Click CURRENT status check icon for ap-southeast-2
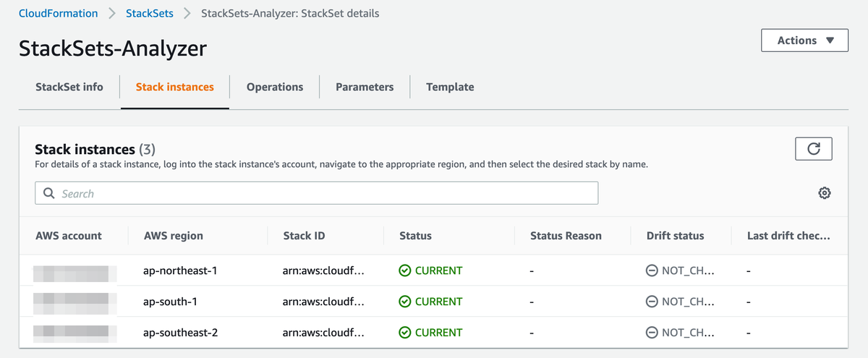The height and width of the screenshot is (358, 868). [405, 333]
